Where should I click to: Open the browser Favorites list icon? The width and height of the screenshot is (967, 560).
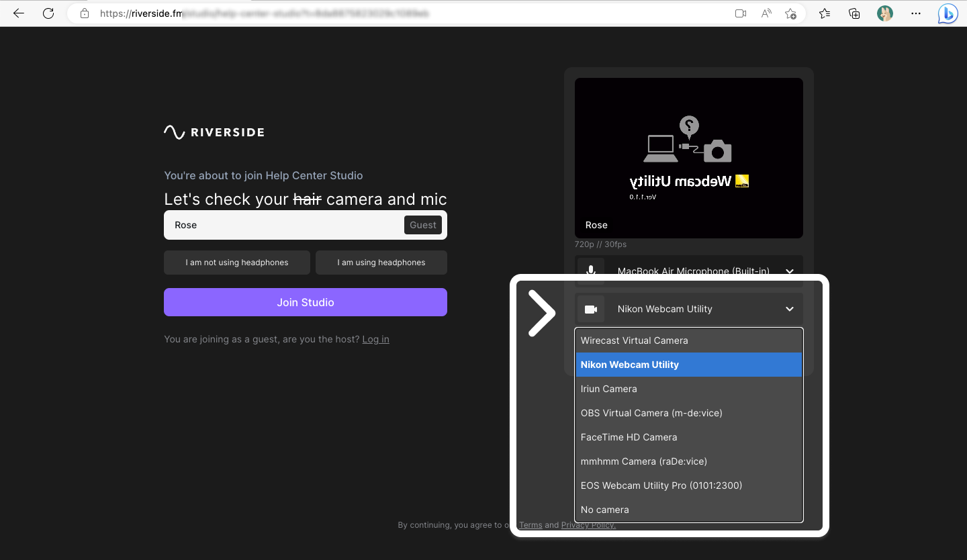[x=825, y=13]
